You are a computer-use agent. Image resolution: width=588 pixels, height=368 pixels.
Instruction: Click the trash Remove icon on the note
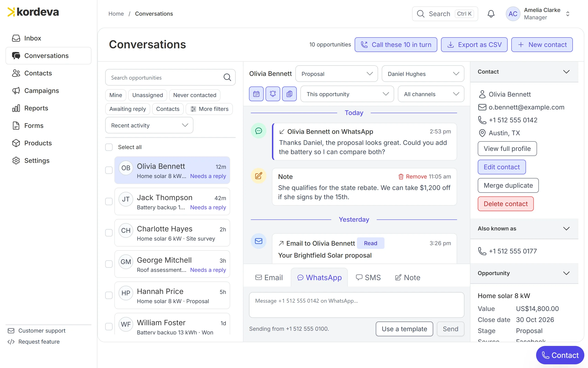coord(401,176)
